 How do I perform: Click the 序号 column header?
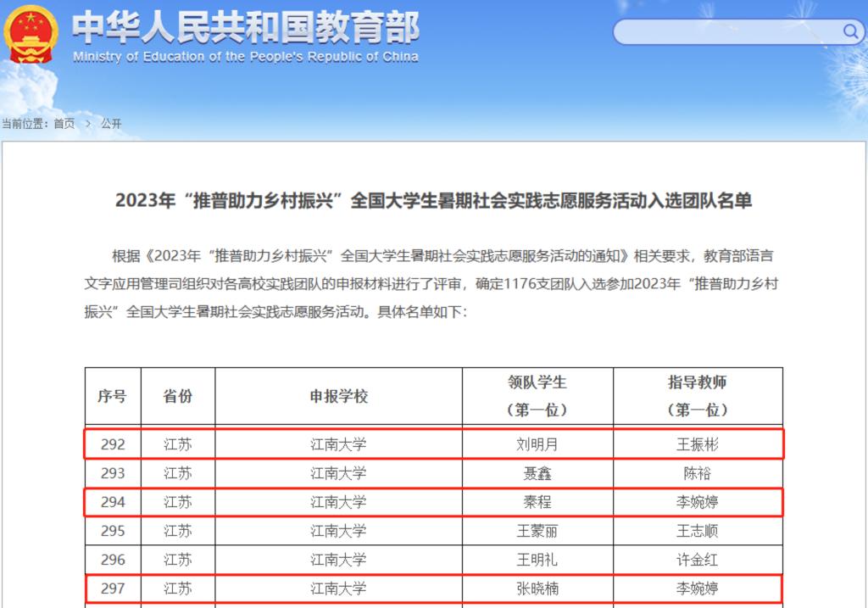click(x=112, y=396)
